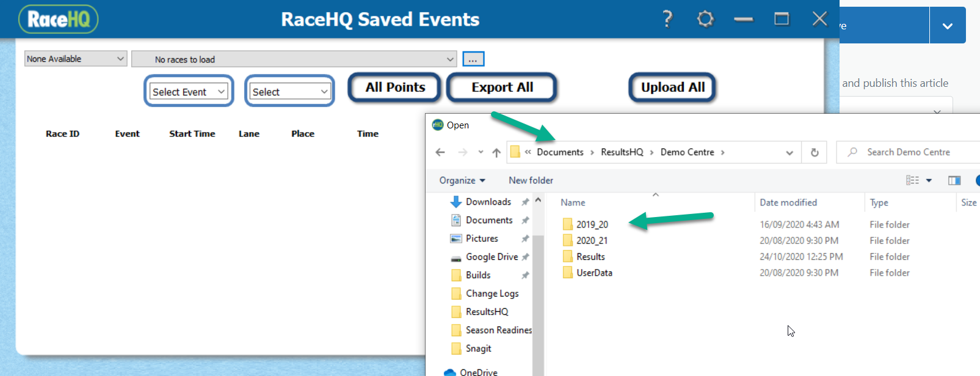Screen dimensions: 980x376
Task: Go back in Open dialog
Action: tap(440, 152)
